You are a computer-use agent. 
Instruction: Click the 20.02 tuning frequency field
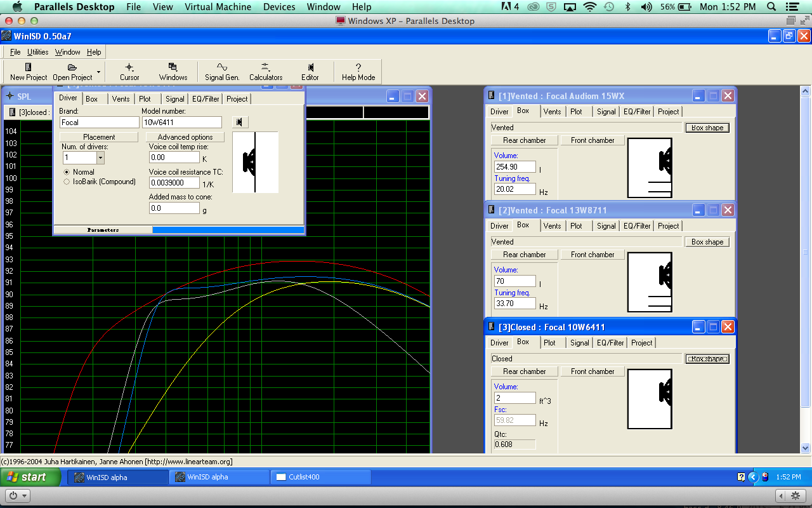515,189
